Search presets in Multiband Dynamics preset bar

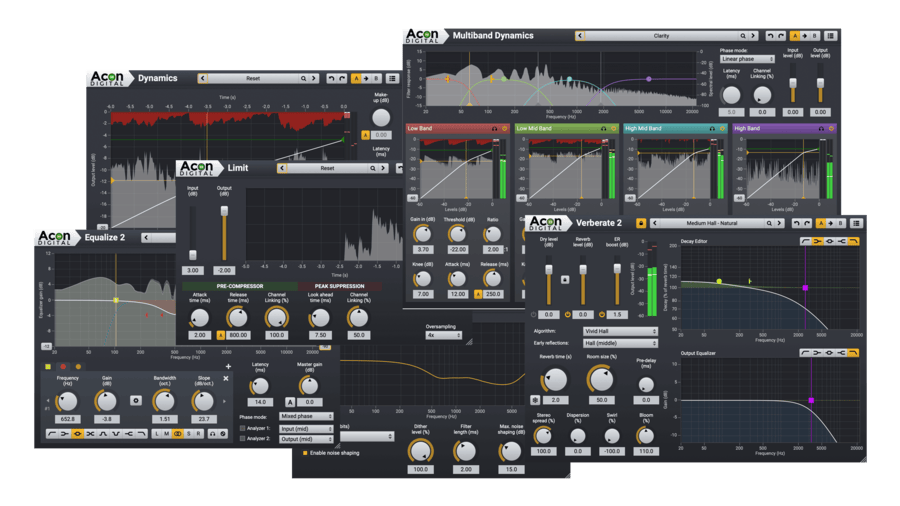[x=743, y=36]
